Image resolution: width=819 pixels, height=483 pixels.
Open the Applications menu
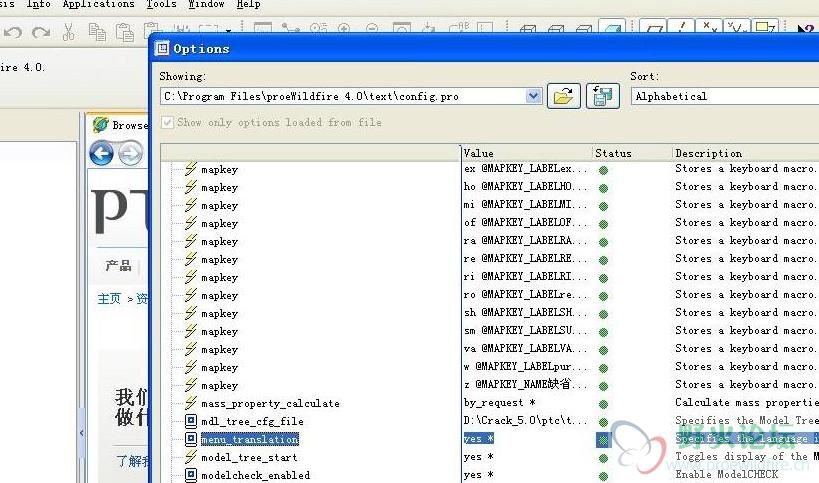pos(98,4)
